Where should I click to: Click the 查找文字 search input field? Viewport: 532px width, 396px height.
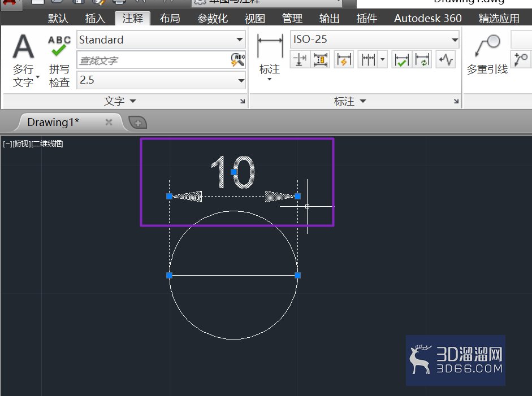coord(154,60)
